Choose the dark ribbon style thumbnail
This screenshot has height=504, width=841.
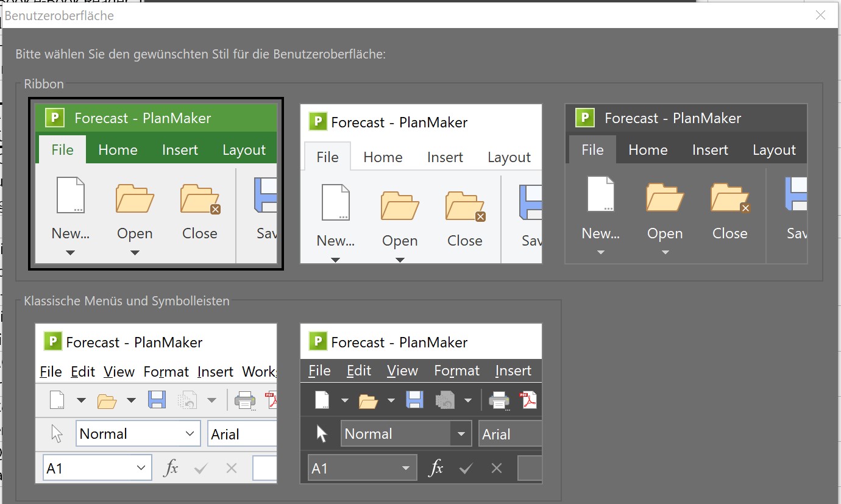click(x=686, y=183)
